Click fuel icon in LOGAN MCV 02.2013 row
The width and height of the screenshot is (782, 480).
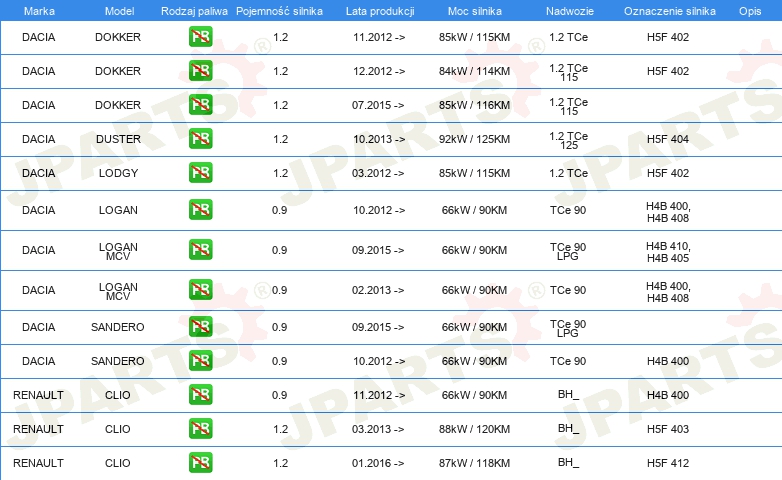[x=200, y=289]
